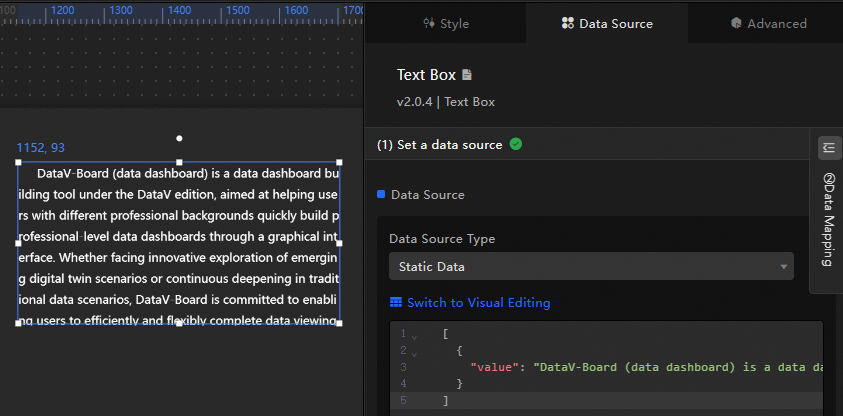The image size is (843, 416).
Task: Open the Advanced tab
Action: (x=768, y=23)
